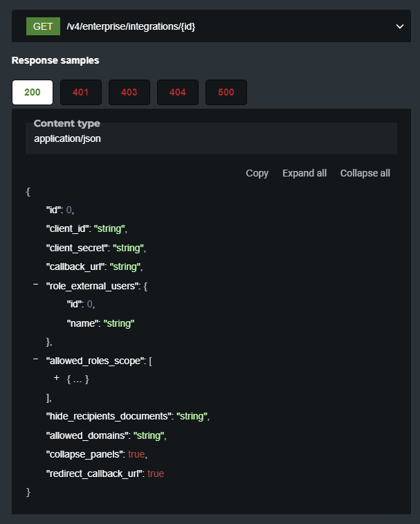The height and width of the screenshot is (524, 420).
Task: Click the redirect_callback_url true value
Action: click(x=156, y=473)
